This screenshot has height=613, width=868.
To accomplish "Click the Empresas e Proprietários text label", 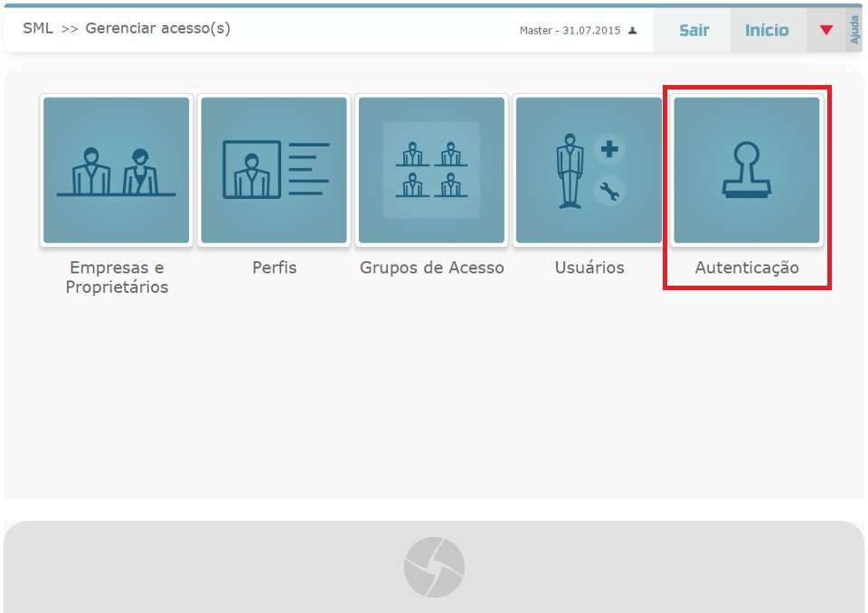I will click(x=117, y=278).
